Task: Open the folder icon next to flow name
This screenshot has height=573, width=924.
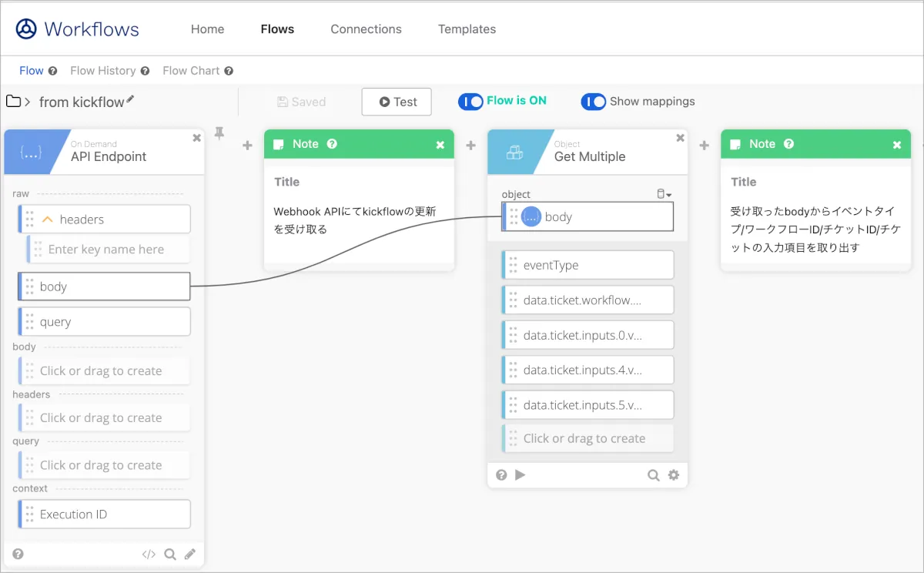Action: (x=13, y=102)
